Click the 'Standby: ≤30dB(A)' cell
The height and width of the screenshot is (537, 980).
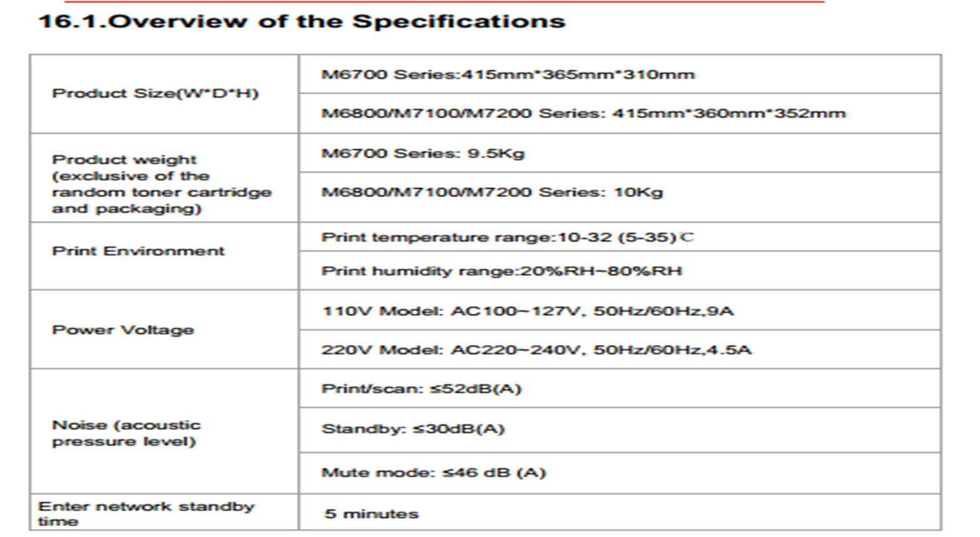[x=620, y=430]
